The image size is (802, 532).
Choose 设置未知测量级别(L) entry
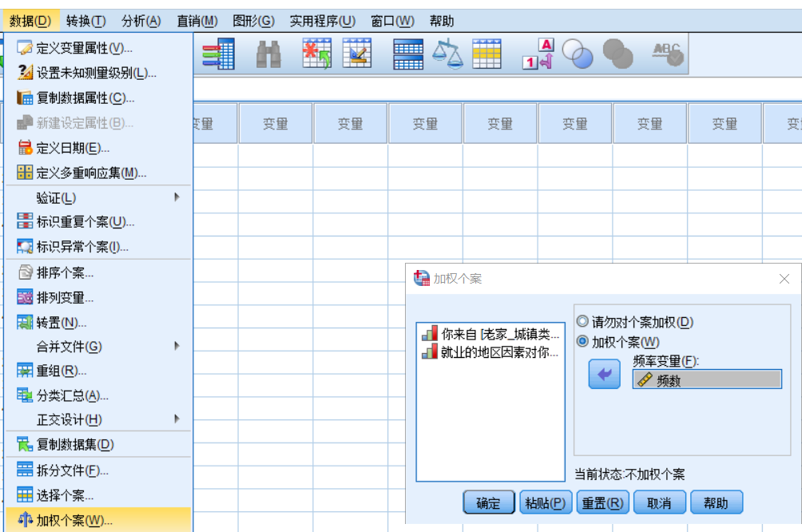[x=98, y=73]
